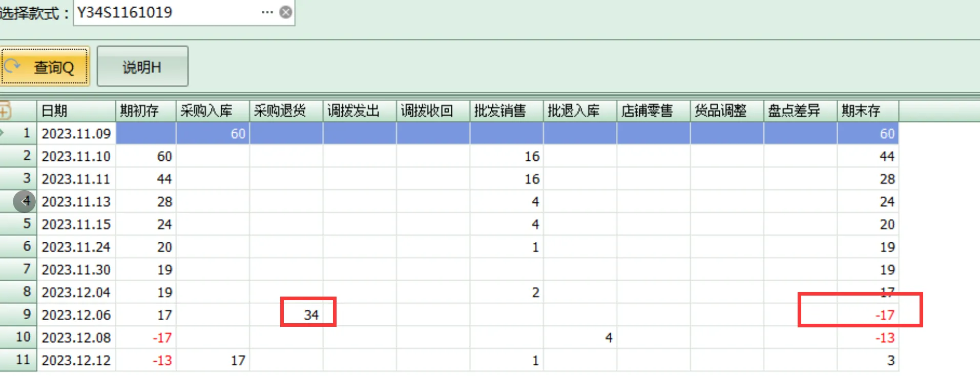This screenshot has height=376, width=980.
Task: Click the 采购退货 column header
Action: pos(286,111)
